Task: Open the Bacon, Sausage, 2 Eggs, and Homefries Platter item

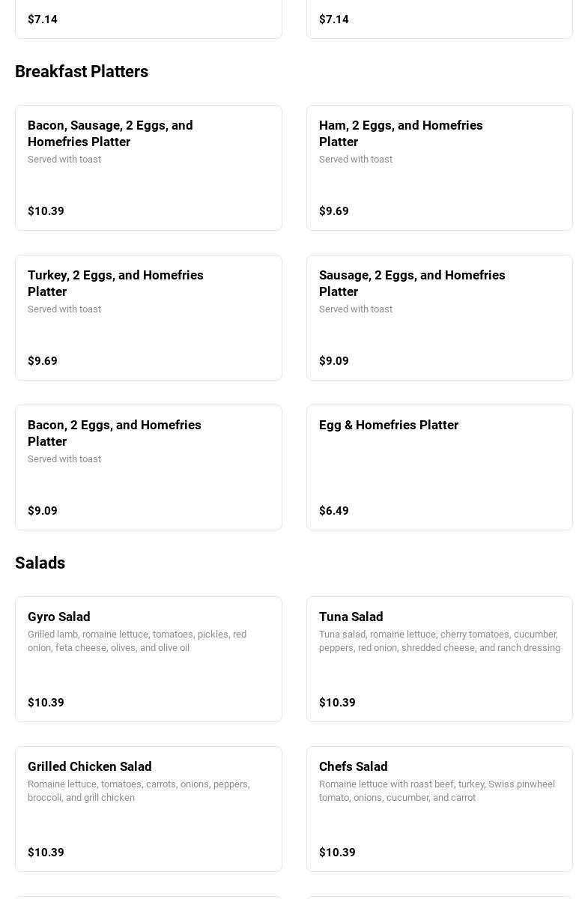Action: click(x=148, y=168)
